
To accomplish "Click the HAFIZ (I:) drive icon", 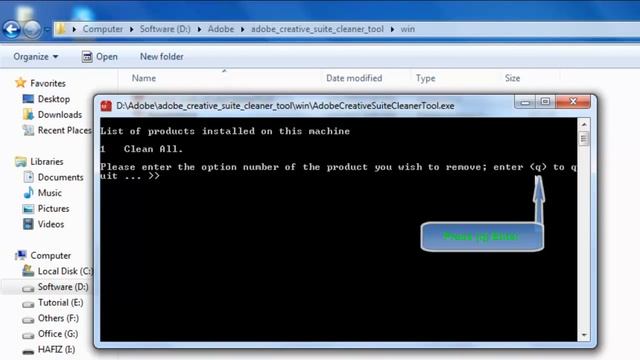I will (x=28, y=351).
